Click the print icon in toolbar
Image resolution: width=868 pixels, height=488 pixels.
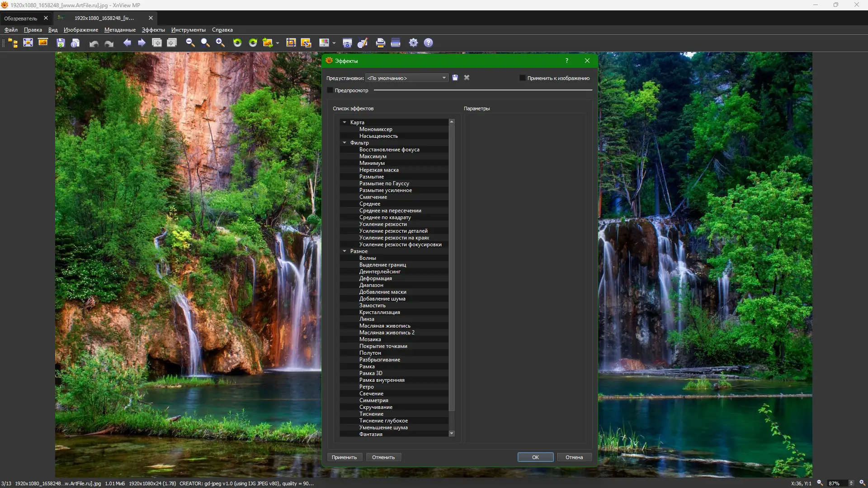click(380, 42)
